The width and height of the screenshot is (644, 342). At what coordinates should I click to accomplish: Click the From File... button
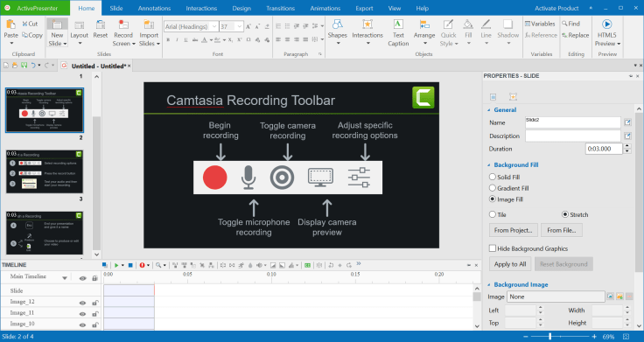562,230
